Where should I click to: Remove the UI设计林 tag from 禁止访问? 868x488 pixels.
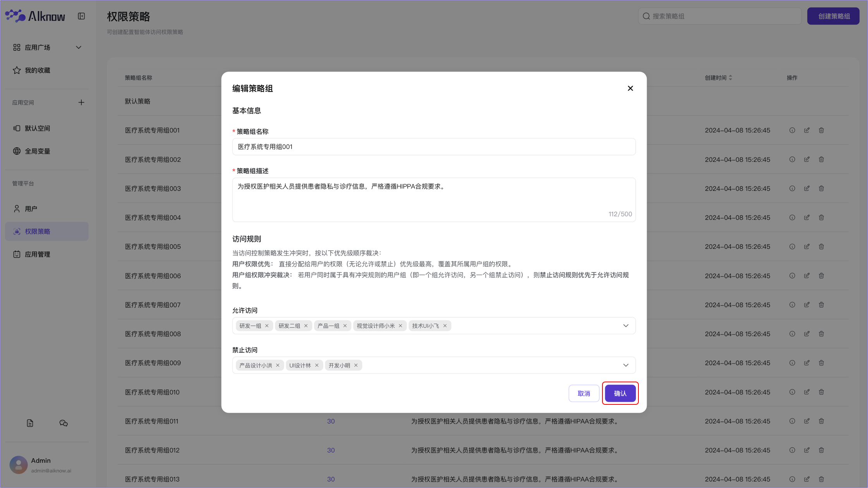point(317,365)
